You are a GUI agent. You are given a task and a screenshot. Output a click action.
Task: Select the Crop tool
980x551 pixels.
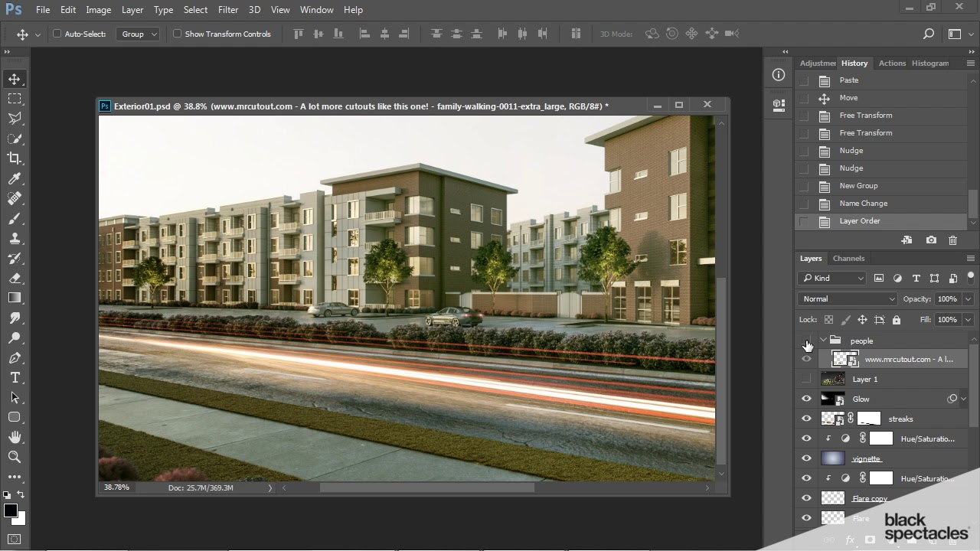pyautogui.click(x=15, y=158)
